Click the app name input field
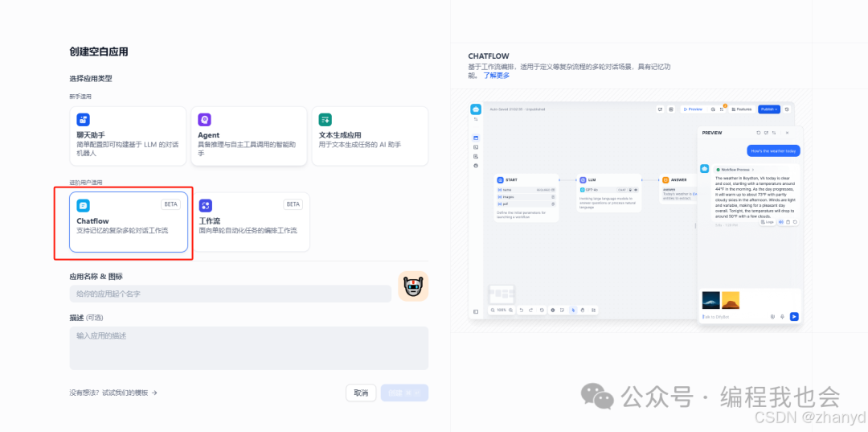 [x=230, y=294]
